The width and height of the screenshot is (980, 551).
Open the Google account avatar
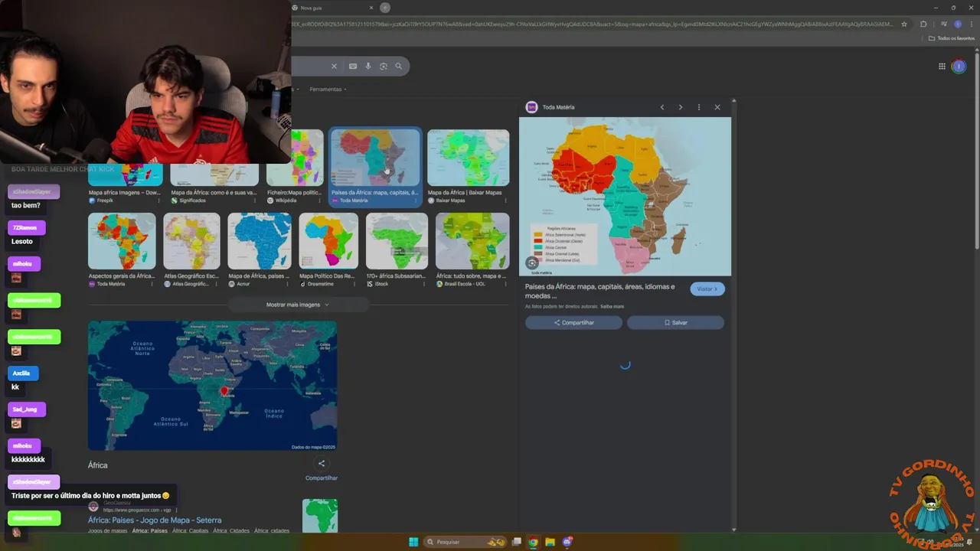coord(959,67)
